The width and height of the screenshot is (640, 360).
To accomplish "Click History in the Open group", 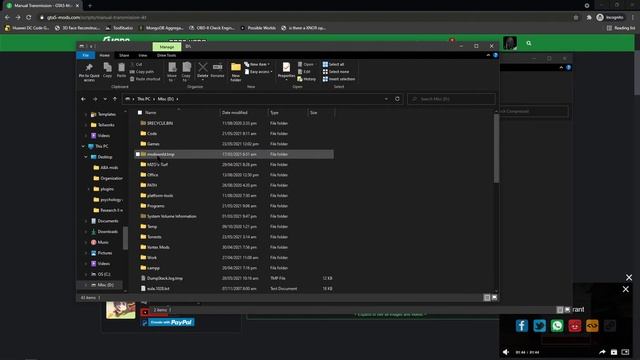I will pos(307,79).
